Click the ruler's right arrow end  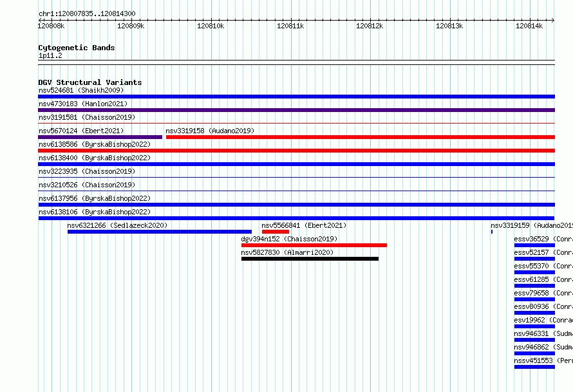click(553, 20)
